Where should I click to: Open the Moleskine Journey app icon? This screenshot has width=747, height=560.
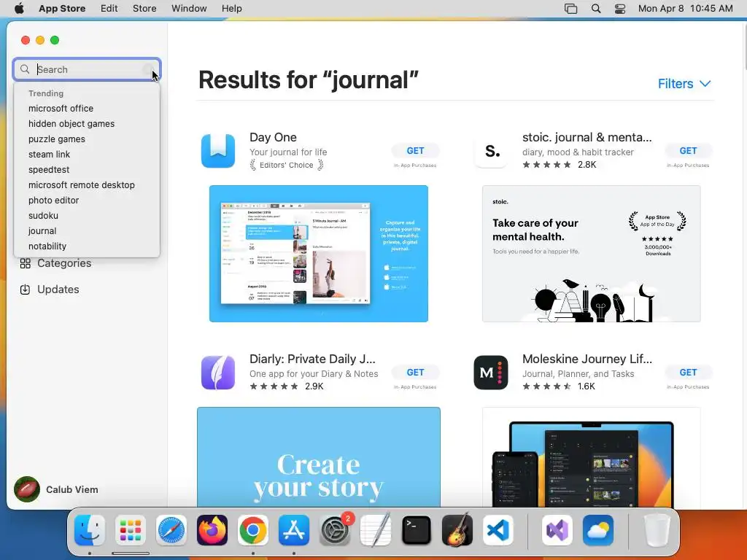pos(491,373)
